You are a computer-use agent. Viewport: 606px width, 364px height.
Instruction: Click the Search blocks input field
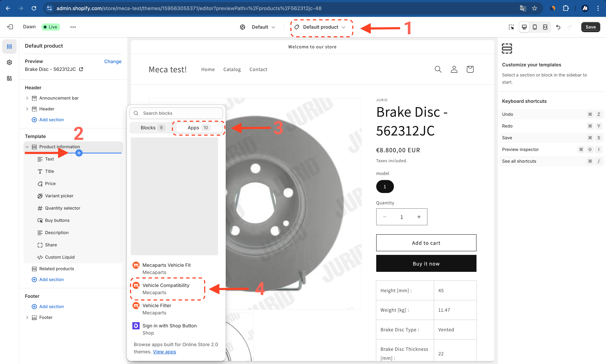[x=176, y=113]
